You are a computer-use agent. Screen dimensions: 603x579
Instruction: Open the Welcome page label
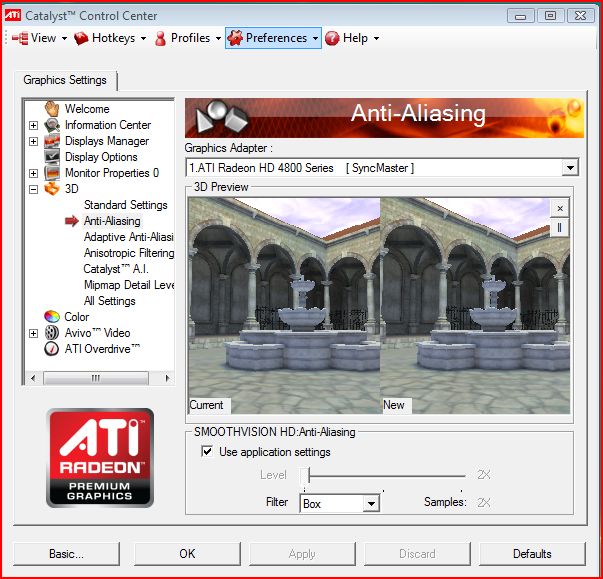(x=87, y=109)
